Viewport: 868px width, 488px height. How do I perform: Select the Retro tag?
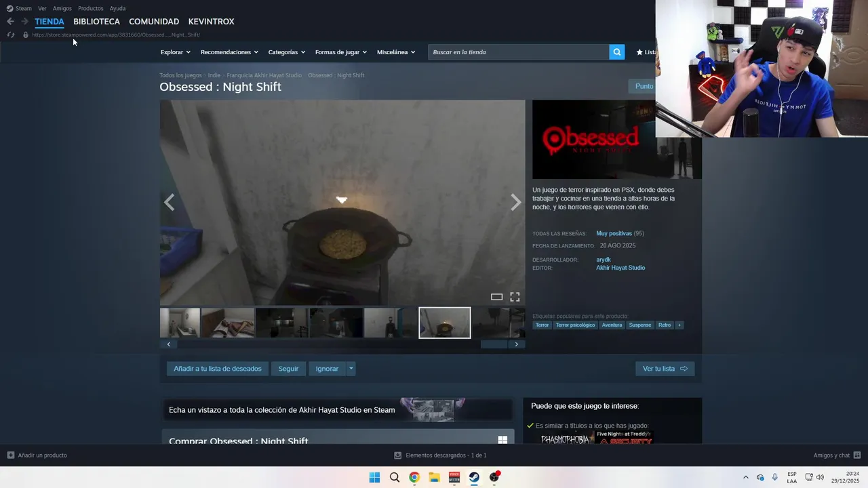point(665,325)
